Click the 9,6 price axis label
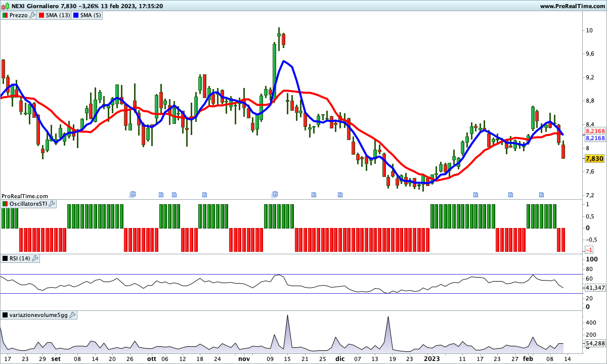Screen dimensions: 607x364 click(589, 54)
